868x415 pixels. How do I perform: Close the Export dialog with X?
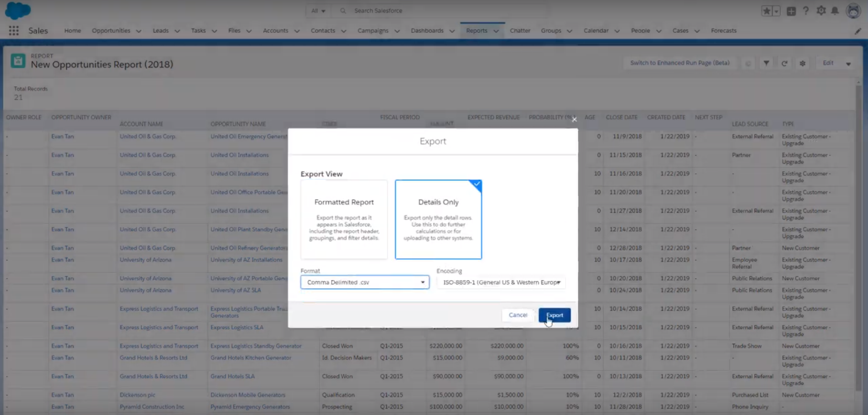[x=574, y=119]
